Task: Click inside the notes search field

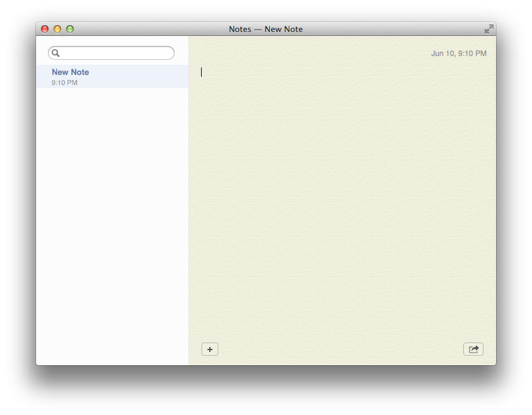Action: (x=112, y=53)
